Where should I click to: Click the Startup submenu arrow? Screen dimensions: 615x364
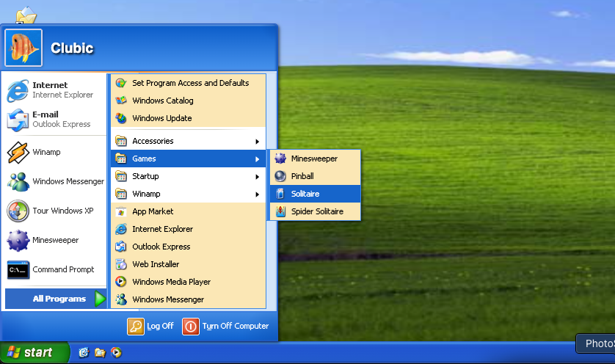pyautogui.click(x=258, y=177)
